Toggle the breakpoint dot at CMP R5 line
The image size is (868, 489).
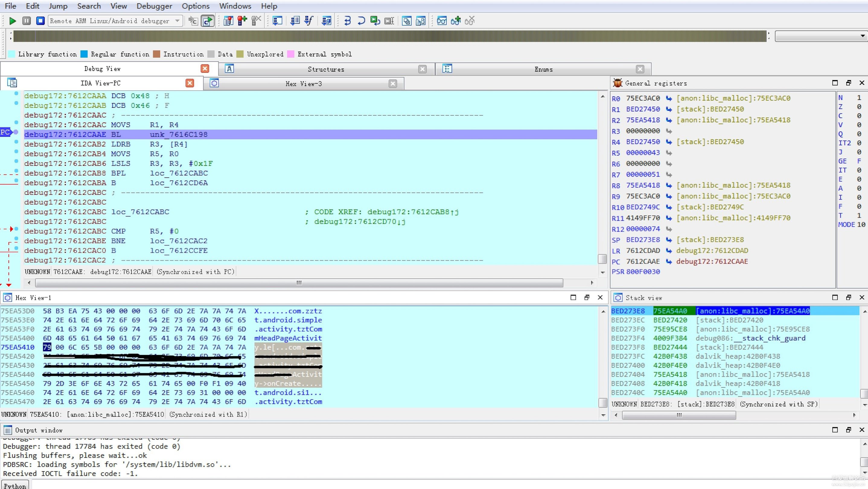pyautogui.click(x=16, y=229)
